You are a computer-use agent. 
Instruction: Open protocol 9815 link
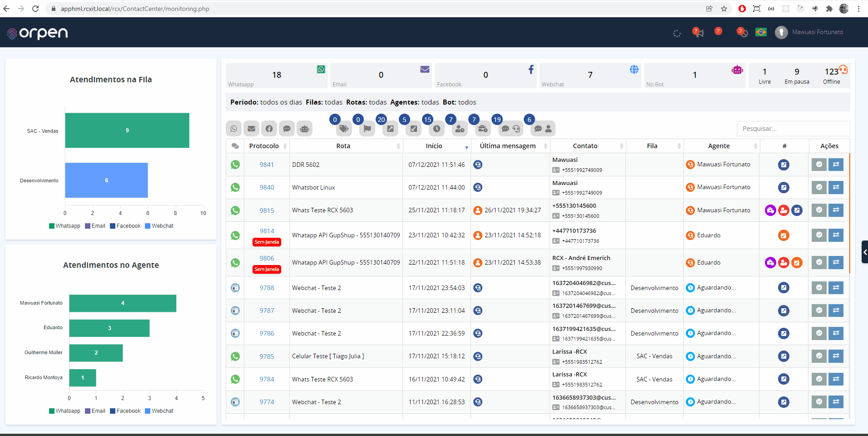267,210
